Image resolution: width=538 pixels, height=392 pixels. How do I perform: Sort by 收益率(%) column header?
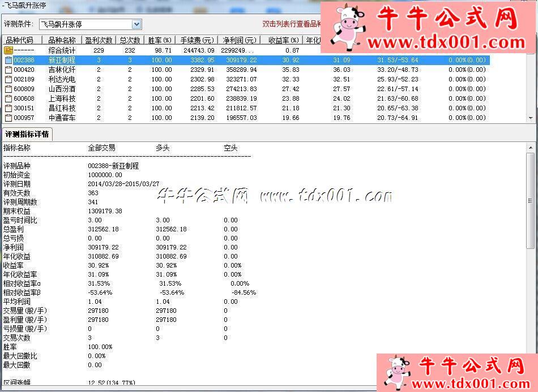[283, 40]
